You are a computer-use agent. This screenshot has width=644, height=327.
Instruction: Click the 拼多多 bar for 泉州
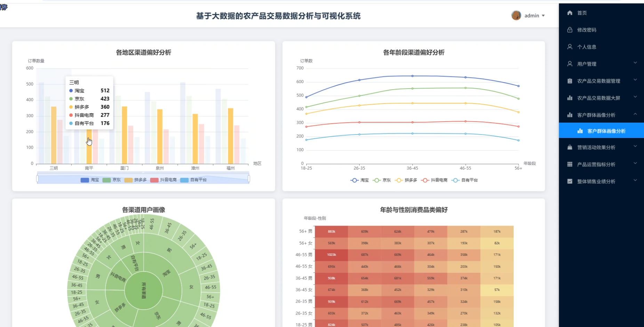pyautogui.click(x=160, y=137)
